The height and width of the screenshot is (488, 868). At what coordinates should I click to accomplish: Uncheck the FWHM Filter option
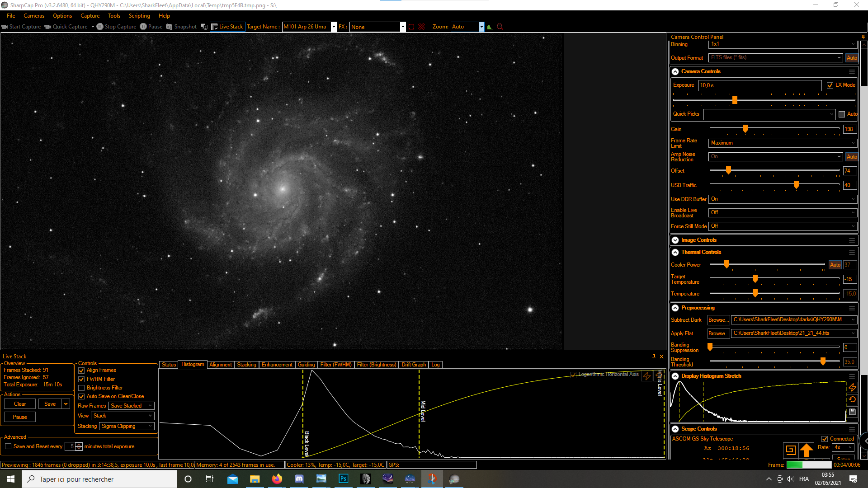(x=82, y=379)
